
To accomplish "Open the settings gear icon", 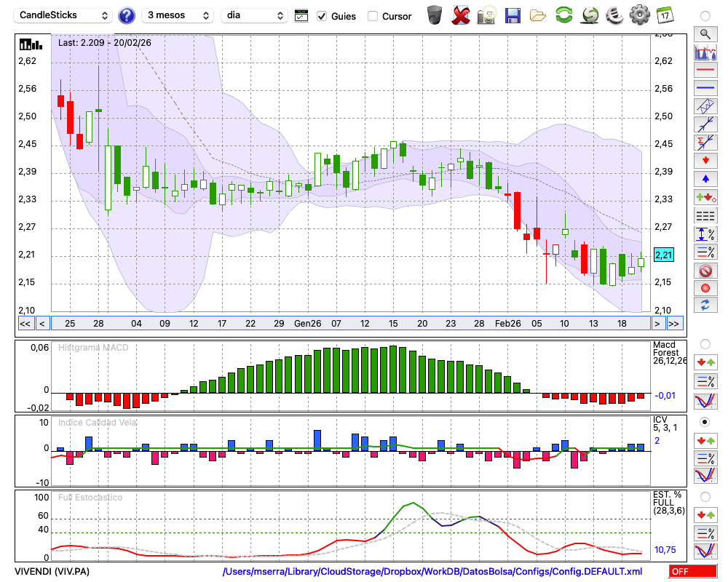I will click(x=639, y=15).
